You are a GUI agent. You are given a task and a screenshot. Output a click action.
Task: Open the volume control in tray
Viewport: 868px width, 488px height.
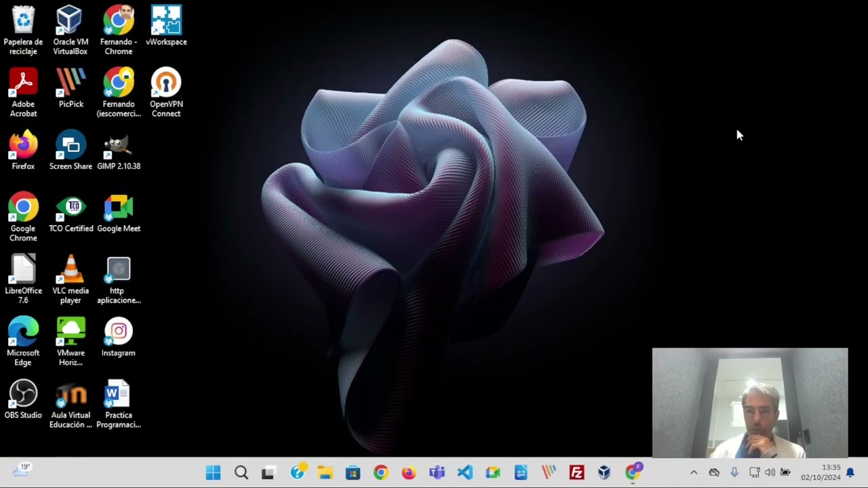[770, 472]
